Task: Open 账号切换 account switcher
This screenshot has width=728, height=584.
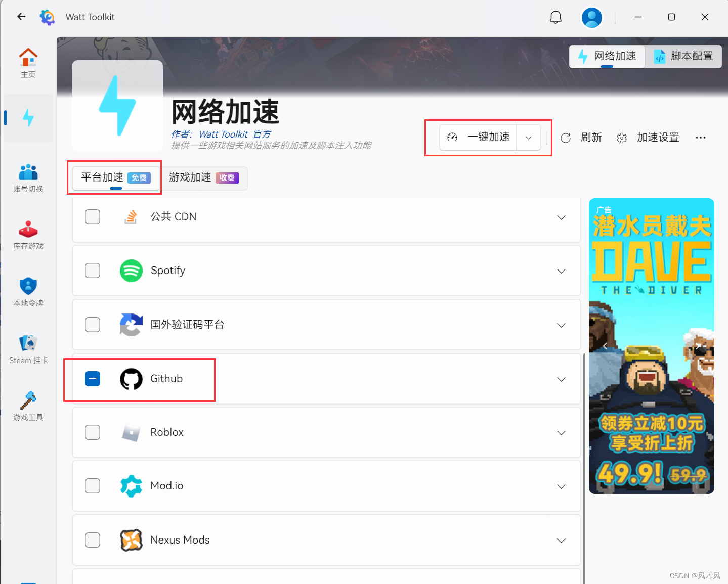Action: (28, 178)
